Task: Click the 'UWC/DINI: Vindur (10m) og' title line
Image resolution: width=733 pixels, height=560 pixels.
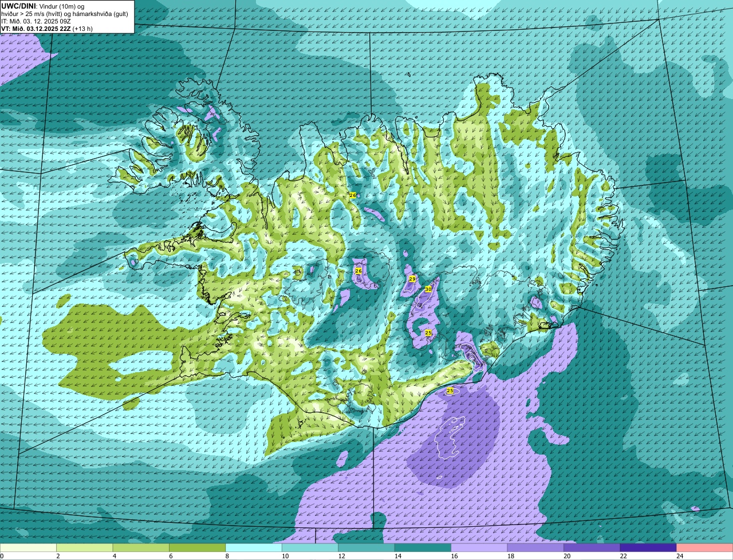Action: point(43,6)
